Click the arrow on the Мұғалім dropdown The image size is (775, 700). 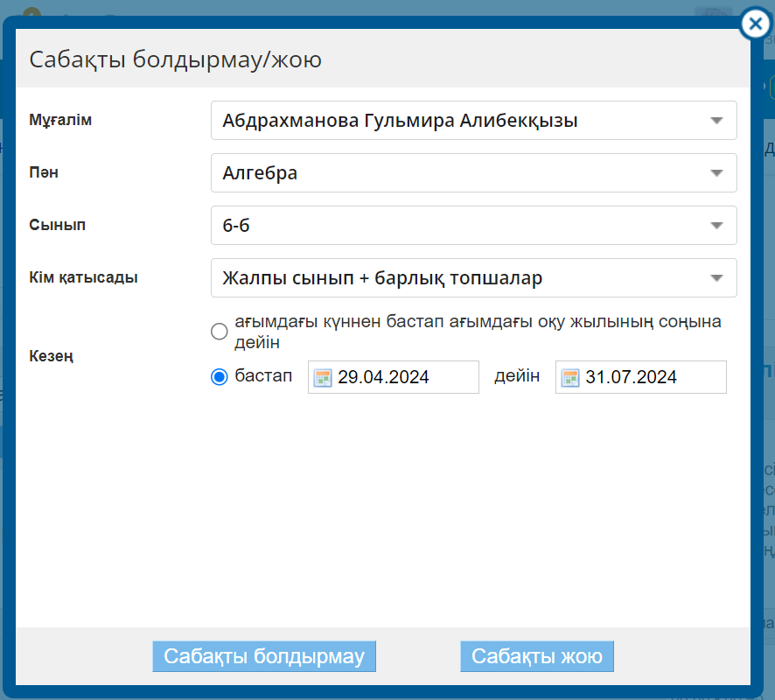tap(716, 121)
